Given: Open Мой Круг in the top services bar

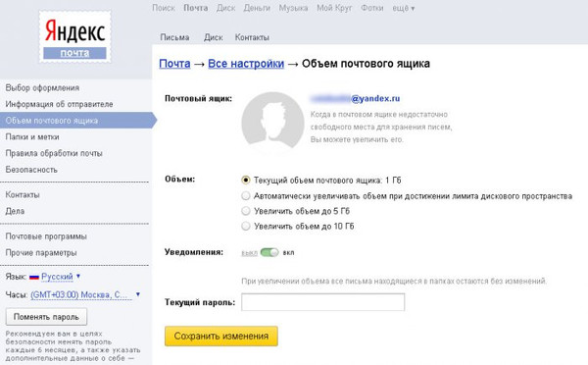Looking at the screenshot, I should tap(334, 8).
